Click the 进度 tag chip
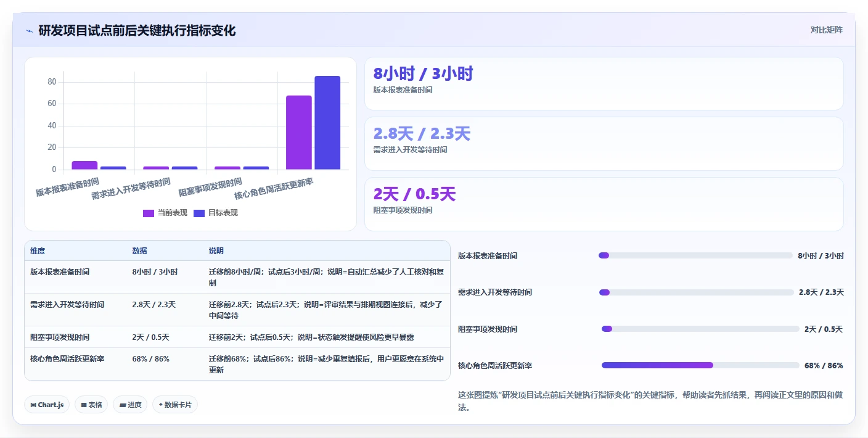Screen dimensions: 868x438 [x=130, y=405]
